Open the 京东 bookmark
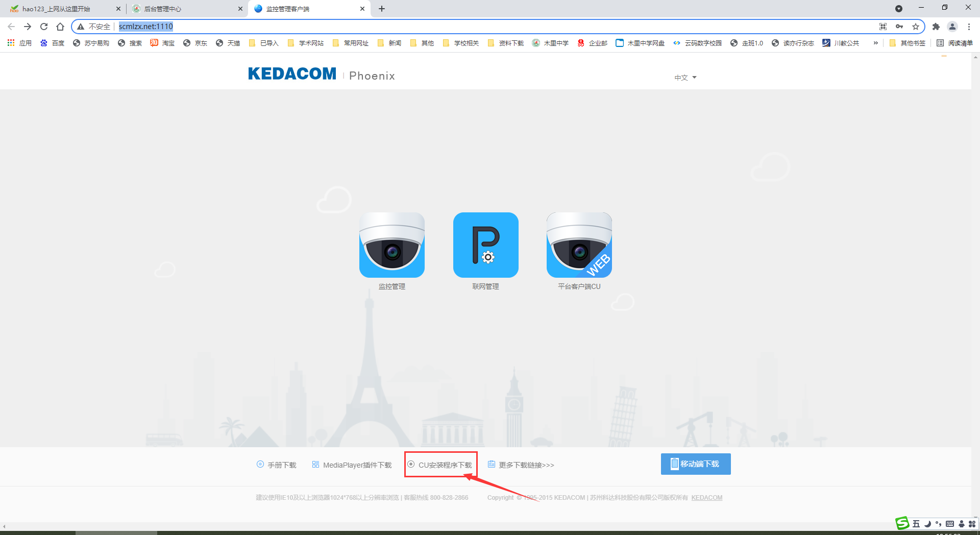The width and height of the screenshot is (980, 535). tap(195, 43)
